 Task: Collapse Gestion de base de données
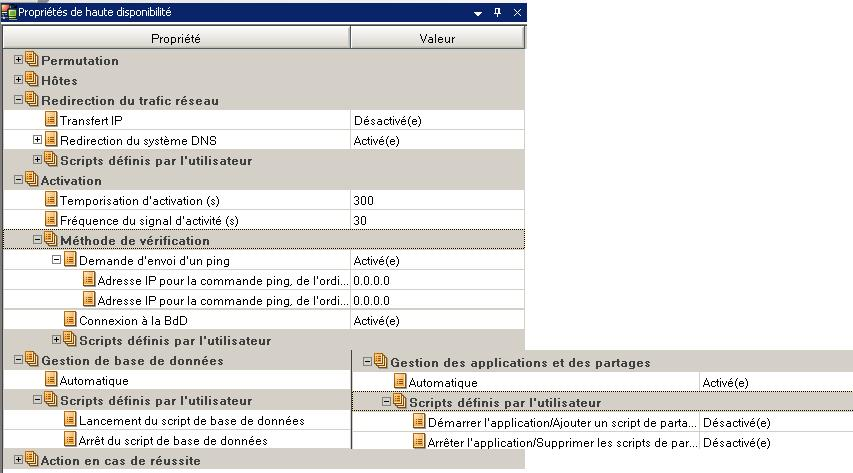click(18, 360)
